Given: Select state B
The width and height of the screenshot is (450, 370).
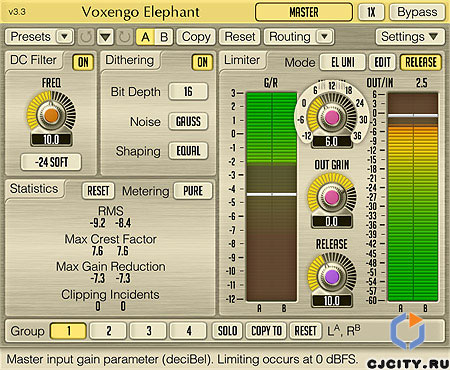Looking at the screenshot, I should pos(164,37).
